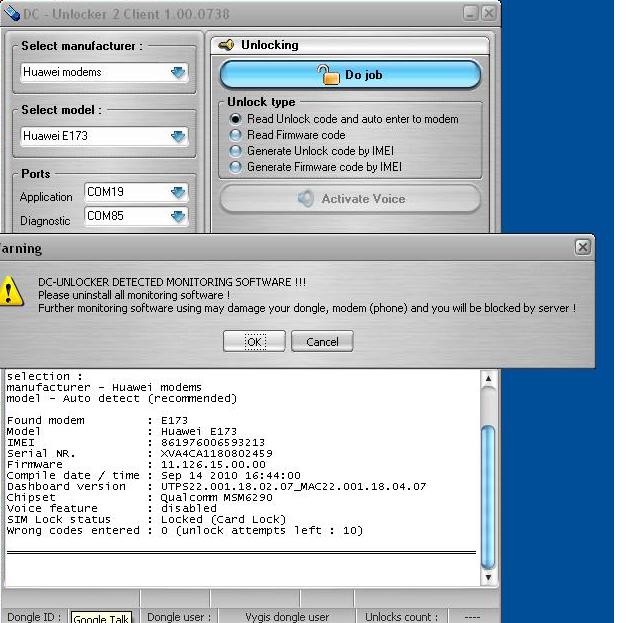Click the key icon beside Unlocking header
Image resolution: width=640 pixels, height=623 pixels.
(x=226, y=45)
